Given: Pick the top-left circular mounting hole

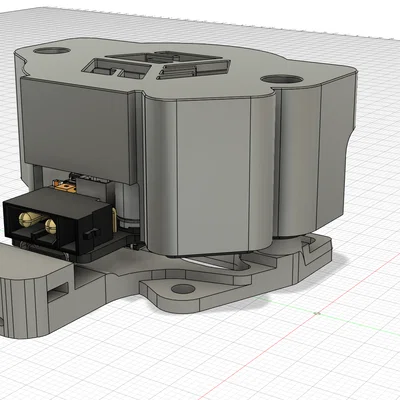Looking at the screenshot, I should [52, 51].
